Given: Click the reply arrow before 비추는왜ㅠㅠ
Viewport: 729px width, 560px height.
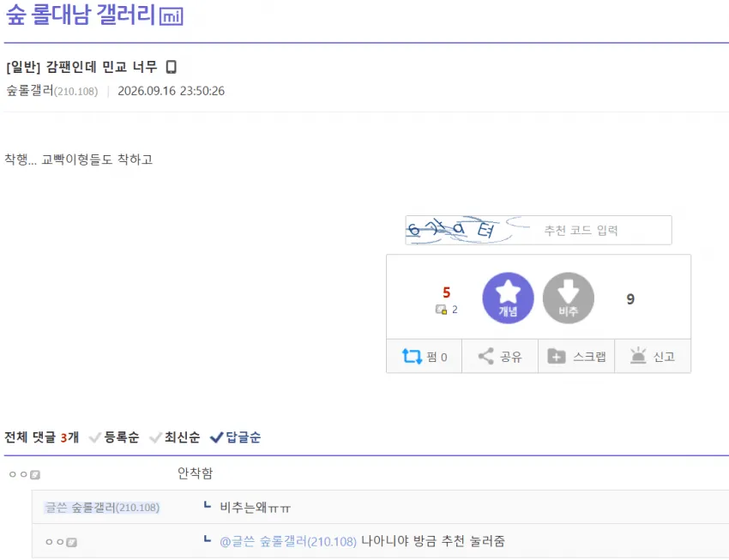Looking at the screenshot, I should click(x=208, y=505).
